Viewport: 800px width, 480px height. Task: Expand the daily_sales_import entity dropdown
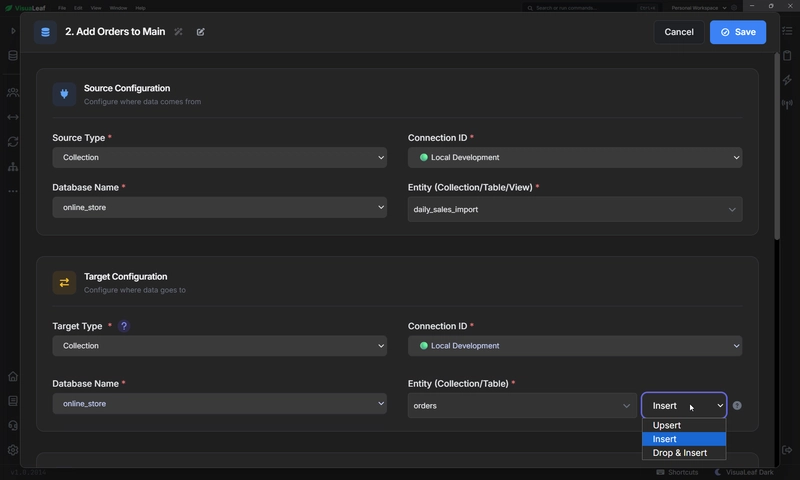pos(575,210)
